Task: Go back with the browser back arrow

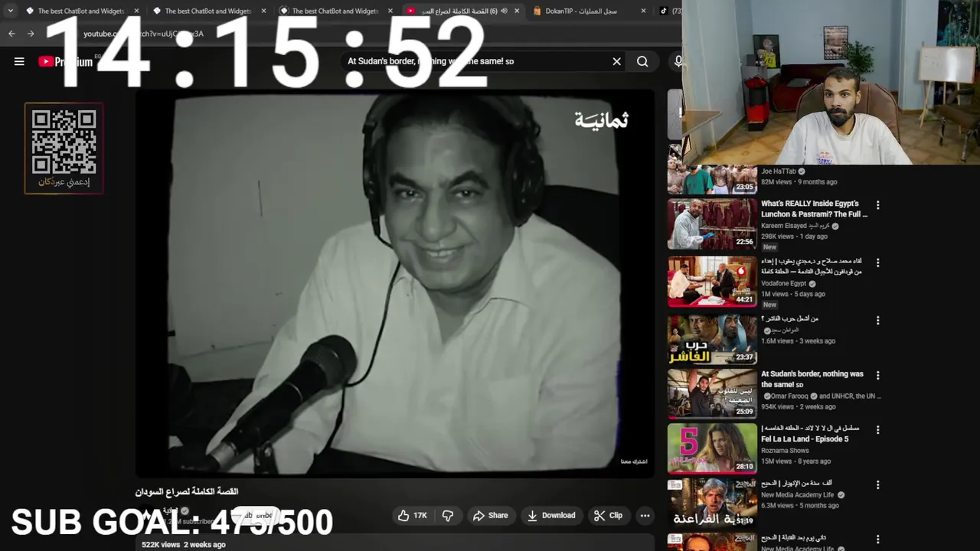Action: (x=11, y=34)
